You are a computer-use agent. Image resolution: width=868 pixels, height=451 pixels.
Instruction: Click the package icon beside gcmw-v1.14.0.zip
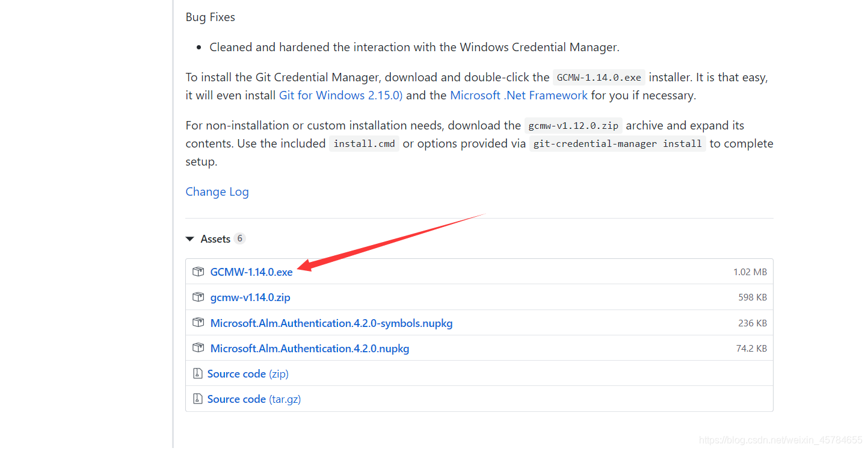[198, 297]
